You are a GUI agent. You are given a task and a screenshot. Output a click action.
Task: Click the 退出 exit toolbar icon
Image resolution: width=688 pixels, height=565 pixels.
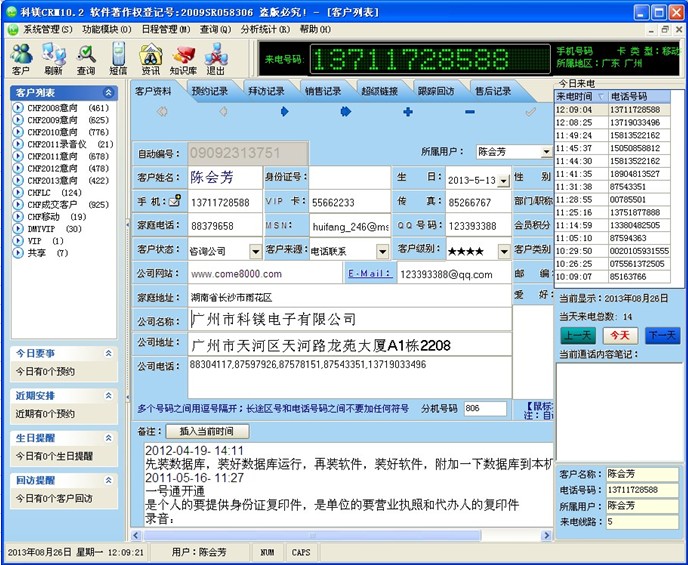(215, 58)
